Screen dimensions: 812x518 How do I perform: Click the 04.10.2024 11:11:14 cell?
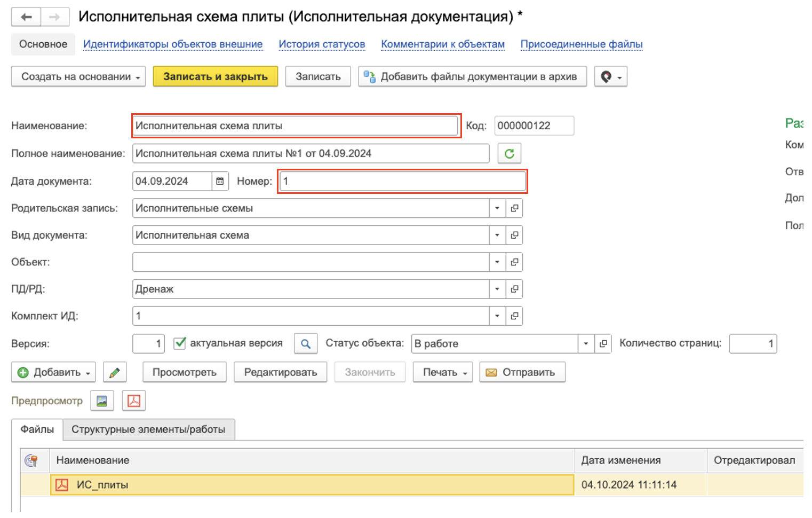[641, 485]
